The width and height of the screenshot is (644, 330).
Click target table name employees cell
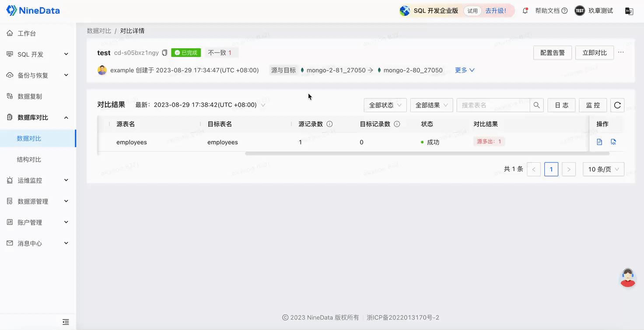click(x=223, y=142)
